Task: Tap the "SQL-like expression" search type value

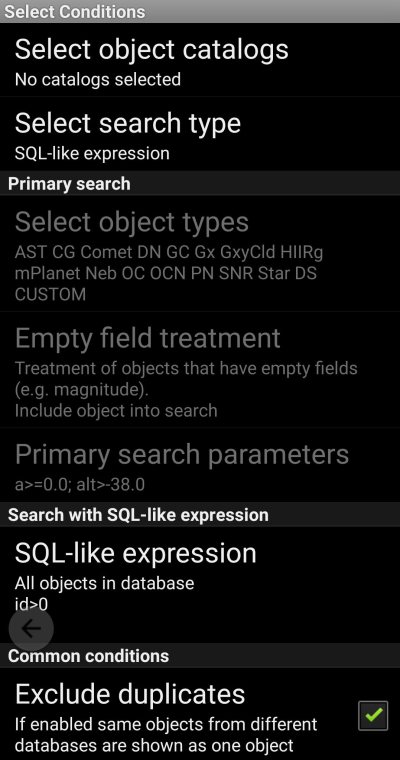Action: (92, 154)
